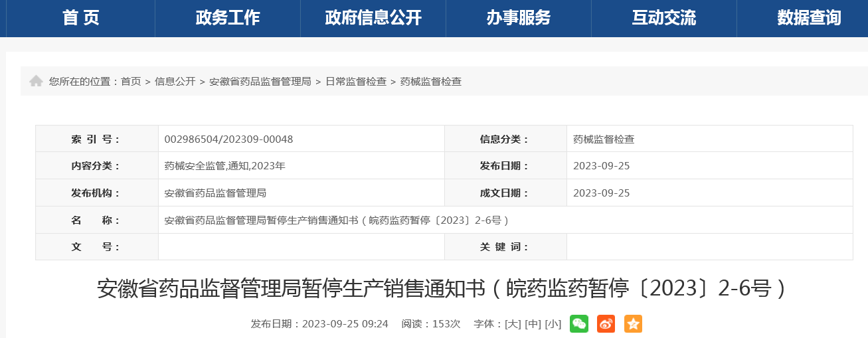Open the 安徽省药品监督管理局 breadcrumb link
The image size is (868, 338).
pos(260,82)
